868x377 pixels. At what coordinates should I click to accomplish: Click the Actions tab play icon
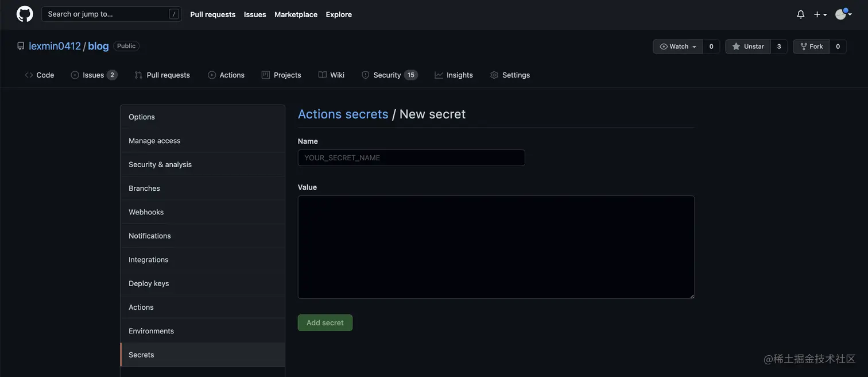212,75
